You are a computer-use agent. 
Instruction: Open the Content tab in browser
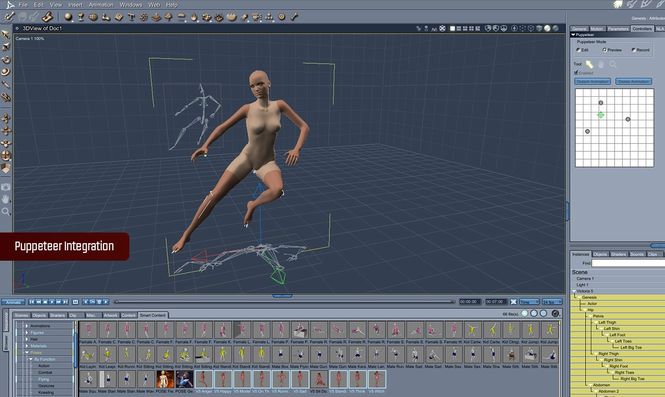pyautogui.click(x=129, y=315)
